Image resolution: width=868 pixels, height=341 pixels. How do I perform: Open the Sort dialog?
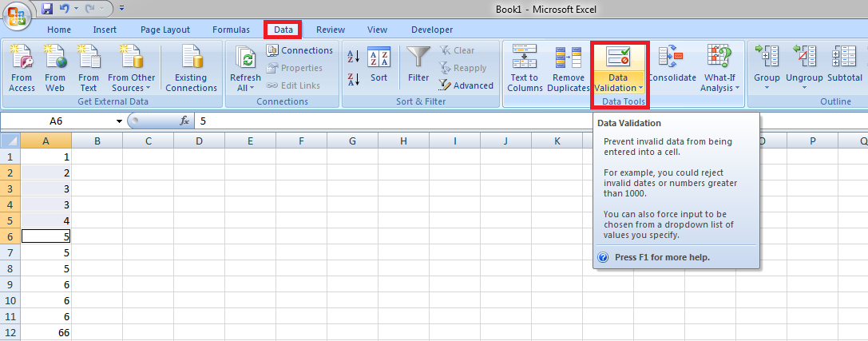click(x=379, y=64)
